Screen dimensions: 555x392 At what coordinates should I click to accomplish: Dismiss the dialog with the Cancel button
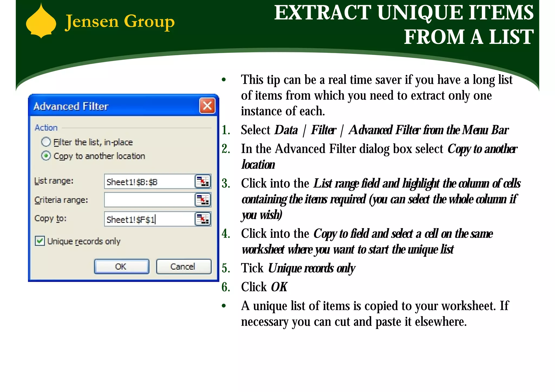click(183, 267)
